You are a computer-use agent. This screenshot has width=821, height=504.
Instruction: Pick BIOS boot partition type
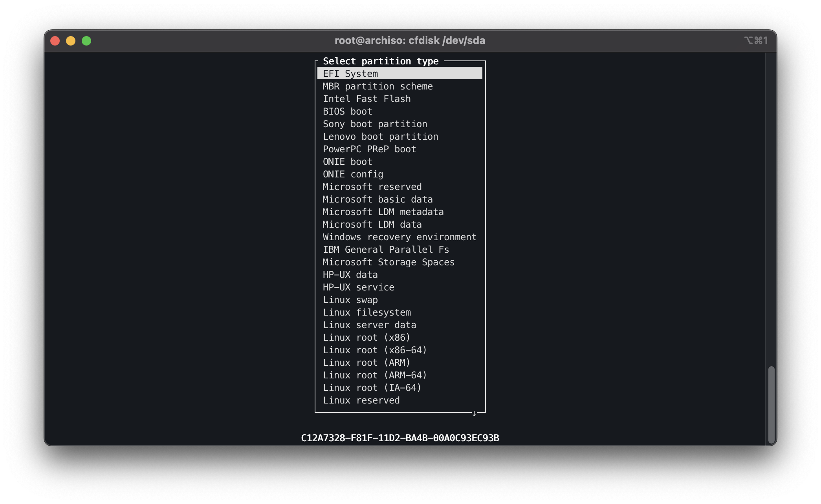400,111
